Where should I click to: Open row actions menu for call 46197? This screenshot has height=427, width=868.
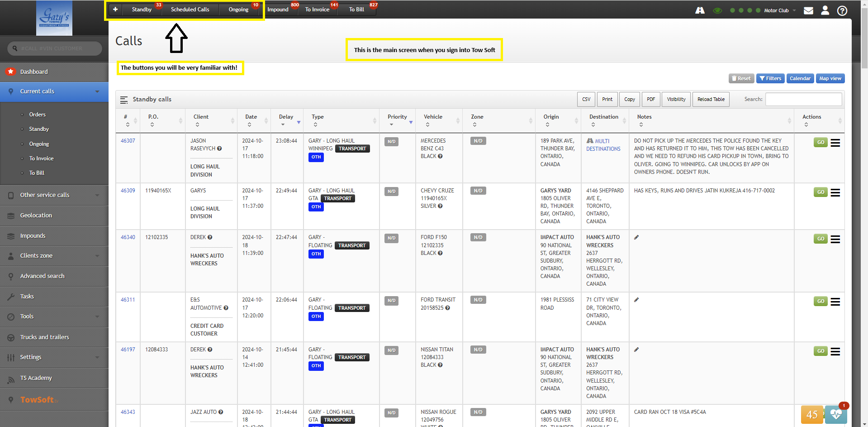[835, 351]
